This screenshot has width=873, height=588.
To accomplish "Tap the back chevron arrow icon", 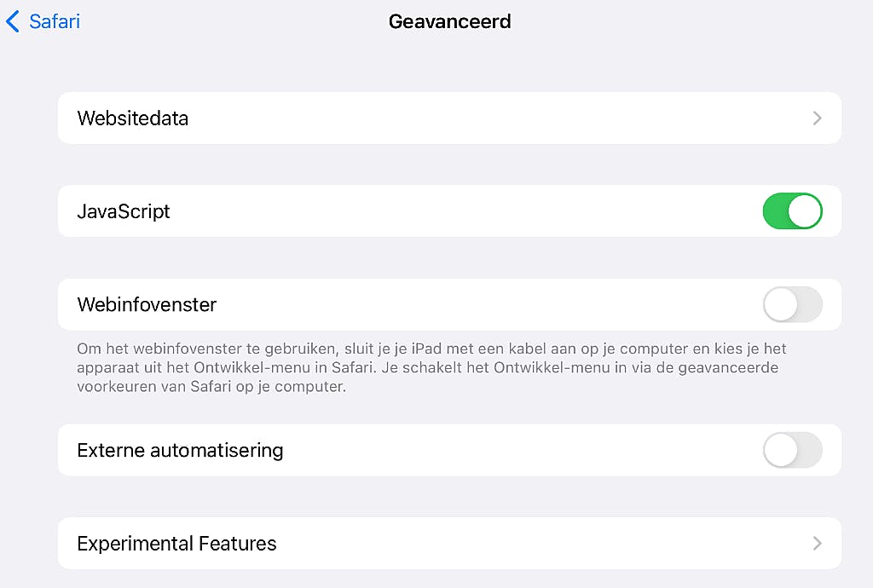I will [12, 21].
